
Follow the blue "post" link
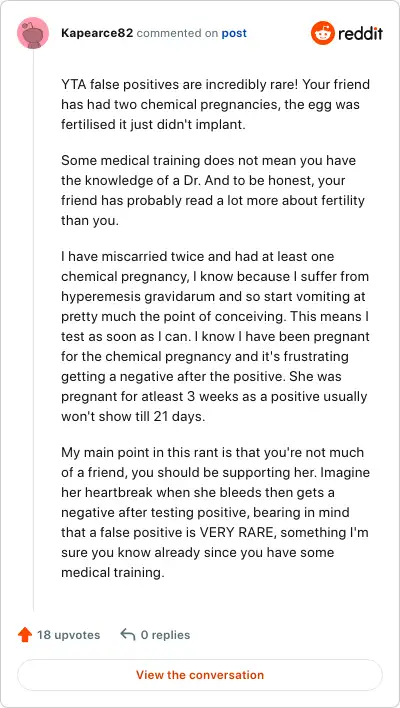(x=234, y=33)
